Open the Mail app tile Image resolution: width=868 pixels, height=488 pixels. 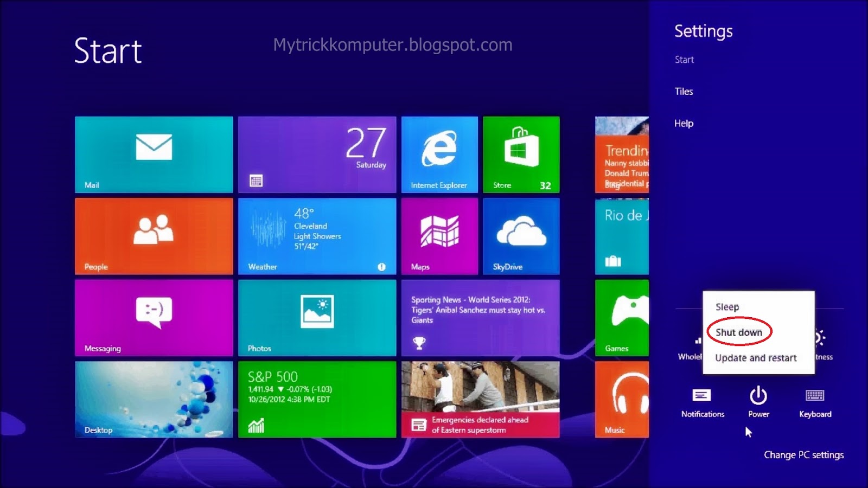click(154, 155)
